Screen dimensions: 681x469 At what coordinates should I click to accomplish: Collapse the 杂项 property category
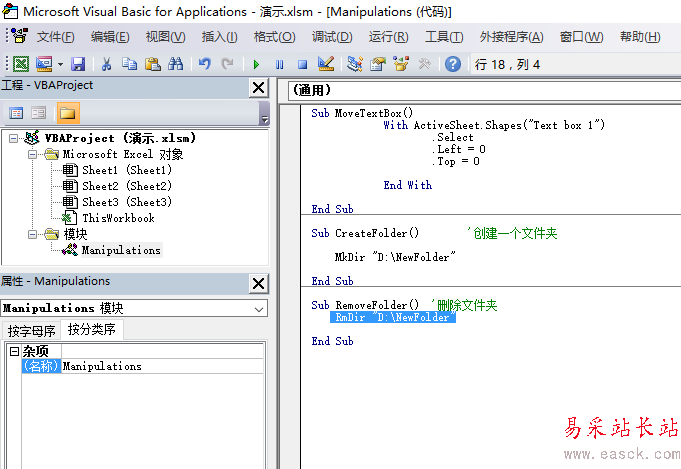[14, 351]
